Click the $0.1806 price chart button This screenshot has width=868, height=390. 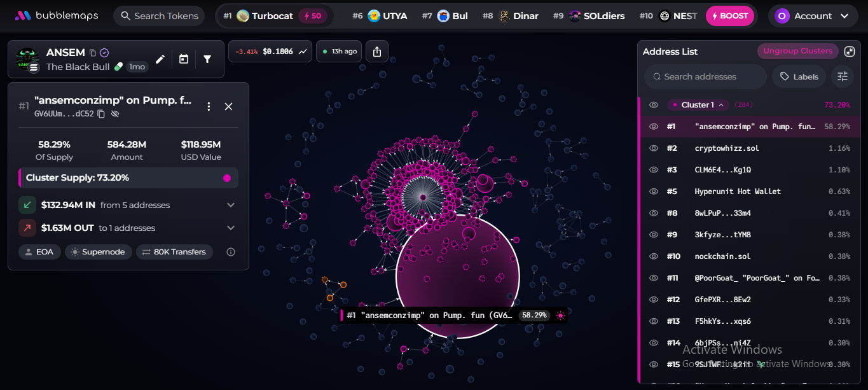click(x=270, y=52)
